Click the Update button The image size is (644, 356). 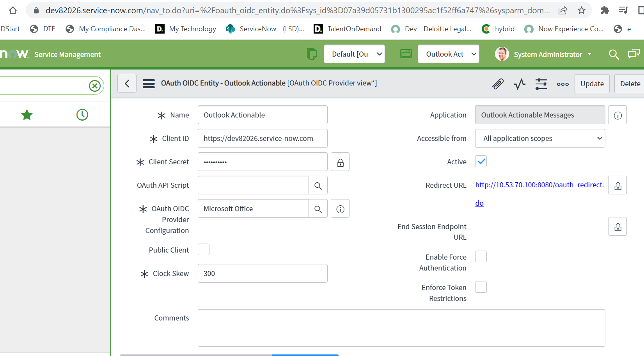tap(592, 84)
